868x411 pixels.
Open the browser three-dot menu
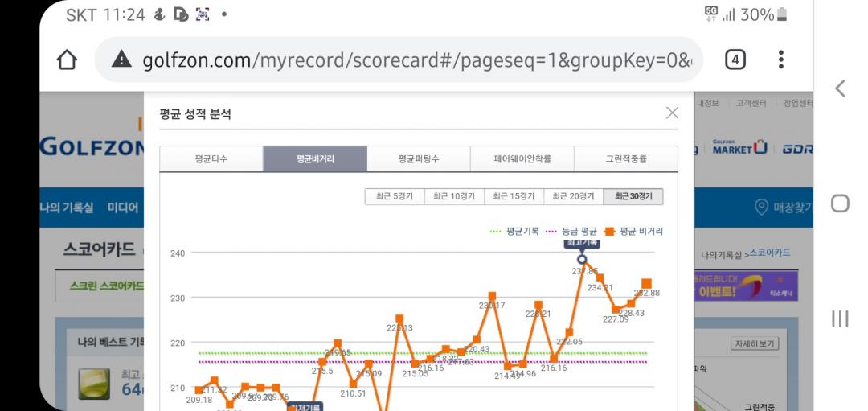click(780, 60)
